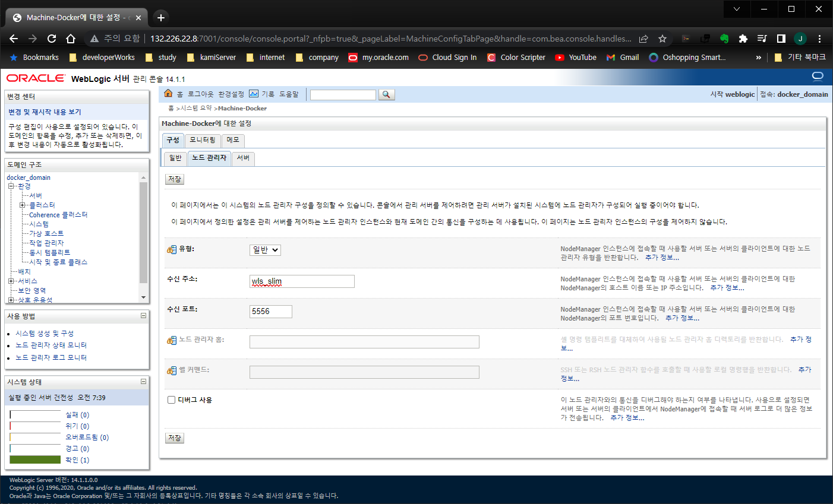Open 노드 관리자 상태 모니터 how-to link
The height and width of the screenshot is (504, 833).
(x=51, y=345)
